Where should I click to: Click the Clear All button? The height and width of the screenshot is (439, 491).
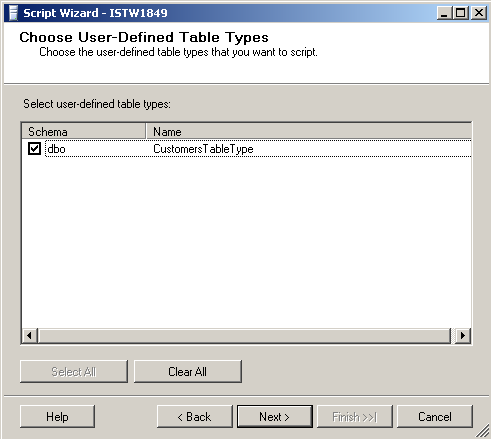188,371
